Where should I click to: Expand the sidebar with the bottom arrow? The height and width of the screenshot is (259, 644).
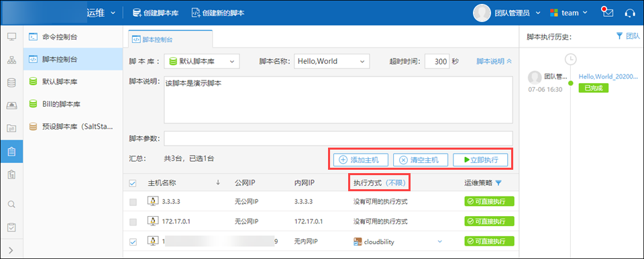pos(11,250)
